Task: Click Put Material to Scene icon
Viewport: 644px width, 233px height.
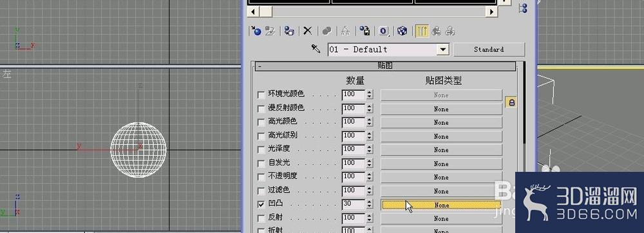Action: 270,31
